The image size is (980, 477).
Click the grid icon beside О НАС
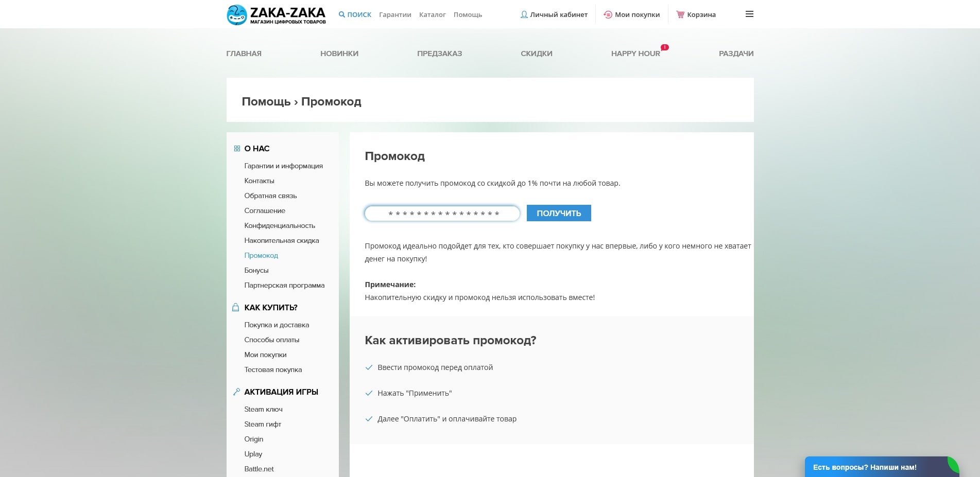tap(236, 148)
